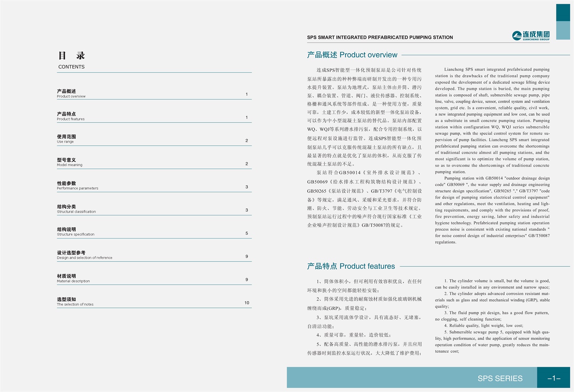Viewport: 574px width, 392px height.
Task: Click the 目录 title above CONTENTS
Action: [72, 56]
